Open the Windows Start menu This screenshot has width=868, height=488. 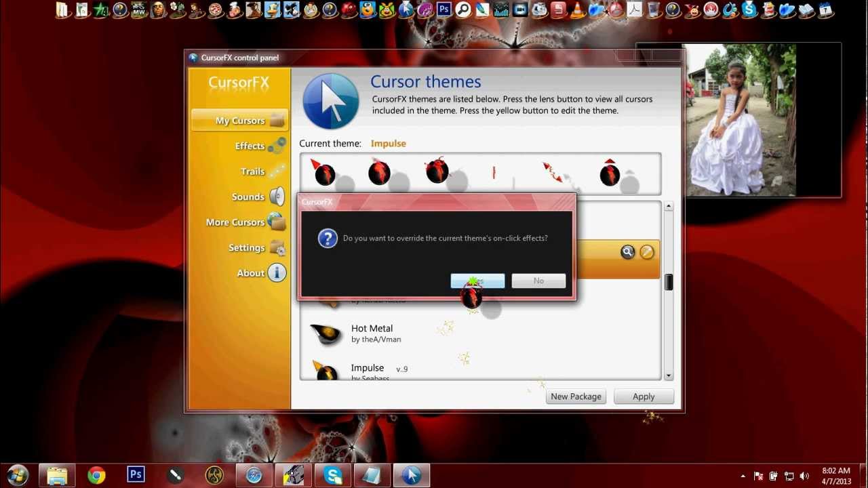[x=16, y=475]
